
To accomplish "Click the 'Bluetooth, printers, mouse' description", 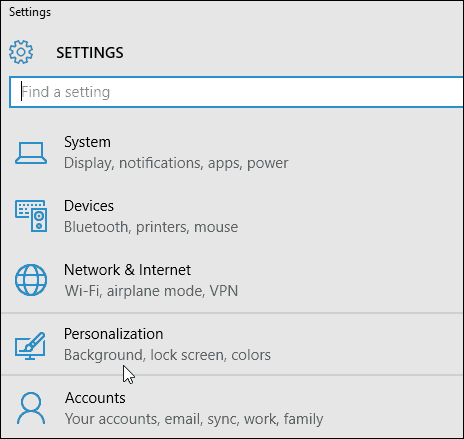I will pyautogui.click(x=151, y=227).
